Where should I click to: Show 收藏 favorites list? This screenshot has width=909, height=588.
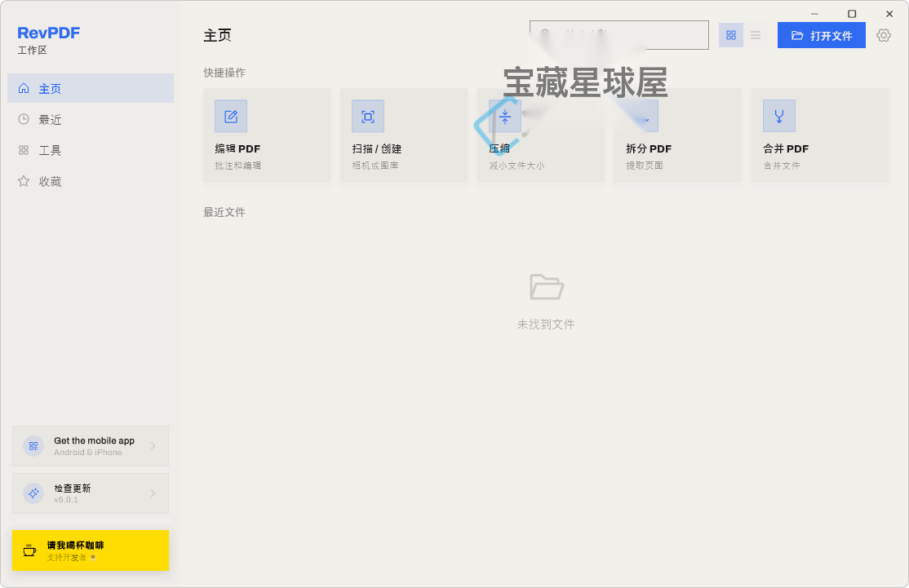91,181
